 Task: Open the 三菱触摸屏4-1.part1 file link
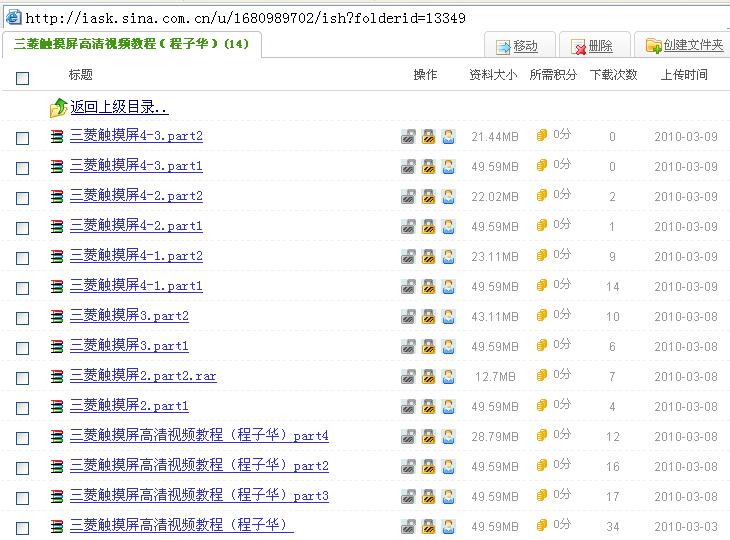(x=136, y=285)
